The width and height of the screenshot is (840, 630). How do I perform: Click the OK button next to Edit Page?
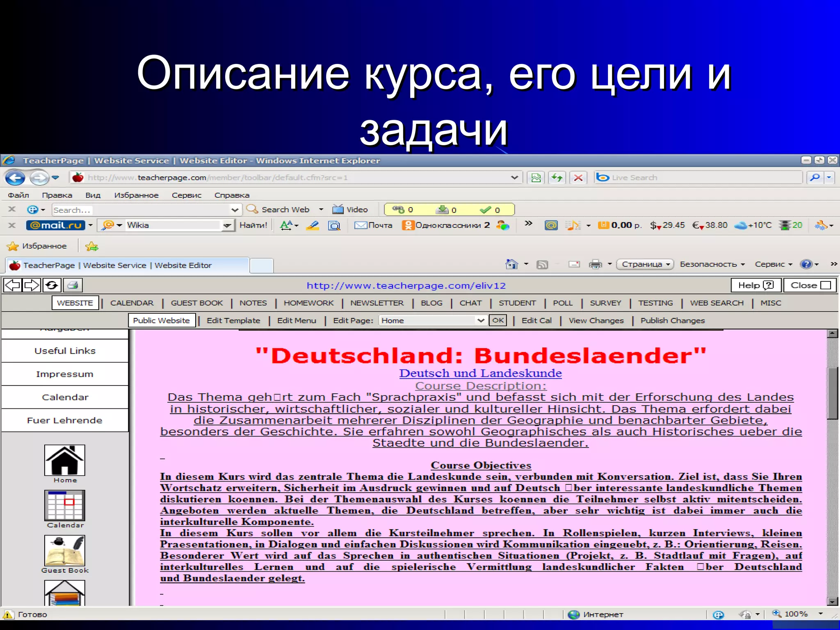(498, 320)
